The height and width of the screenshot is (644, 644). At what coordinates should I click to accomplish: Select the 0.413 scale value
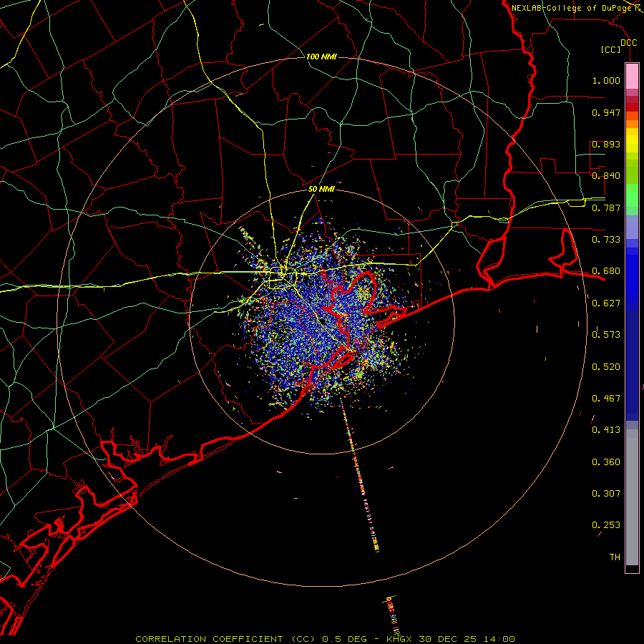(606, 430)
